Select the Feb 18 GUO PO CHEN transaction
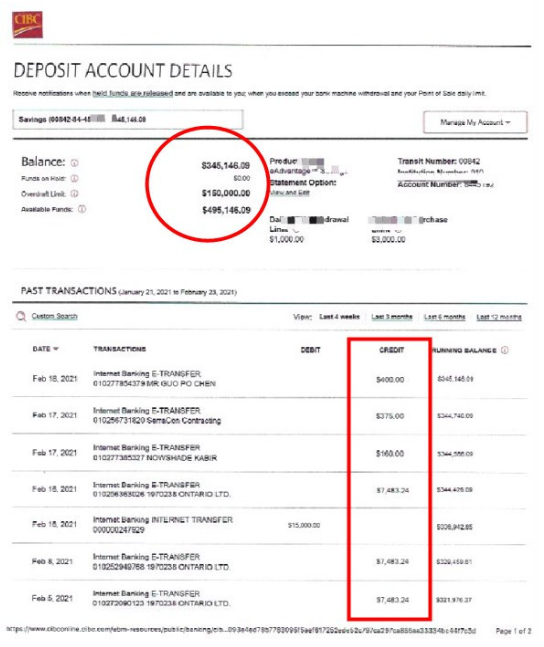 tap(270, 379)
